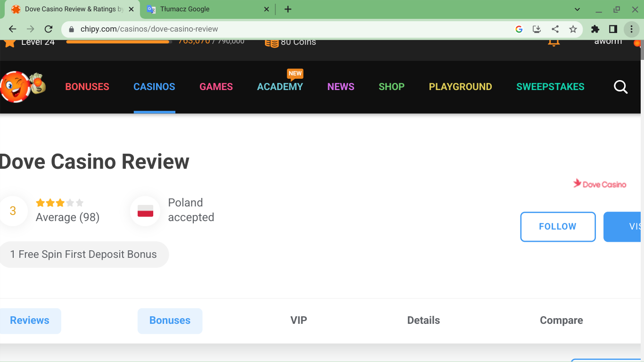Open the ACADEMY menu with NEW badge
644x362 pixels.
click(280, 87)
